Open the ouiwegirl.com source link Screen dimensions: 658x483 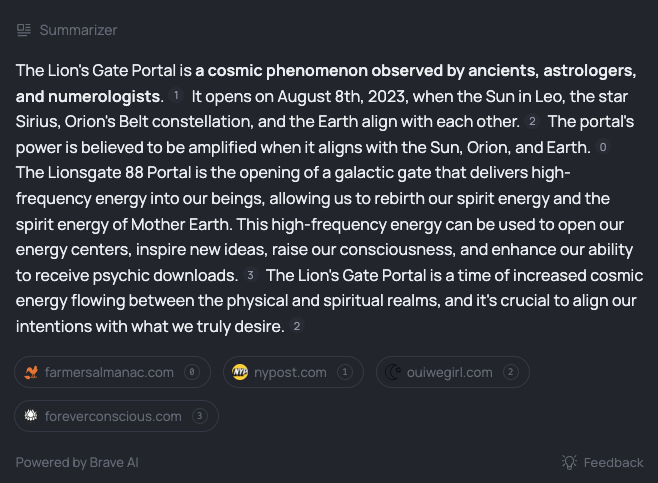[453, 372]
